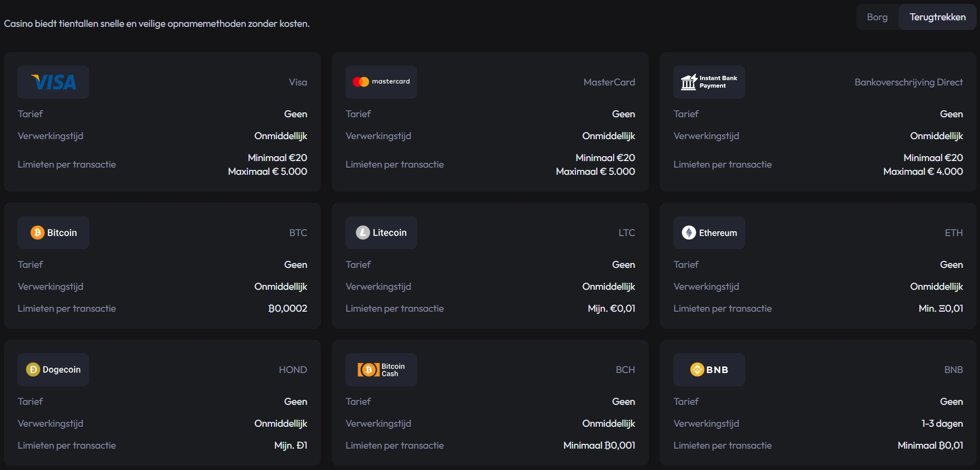980x470 pixels.
Task: Click the Mastercard logo badge
Action: (381, 82)
